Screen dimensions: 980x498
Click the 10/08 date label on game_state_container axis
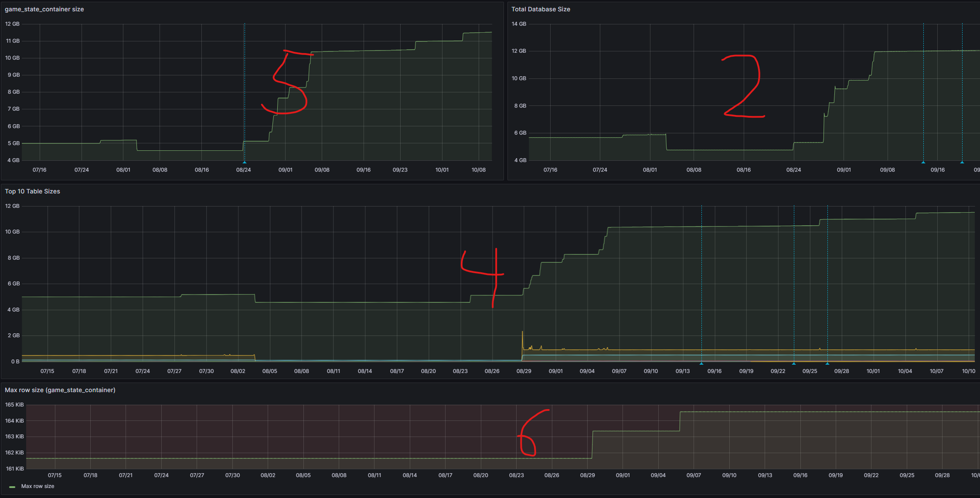479,170
